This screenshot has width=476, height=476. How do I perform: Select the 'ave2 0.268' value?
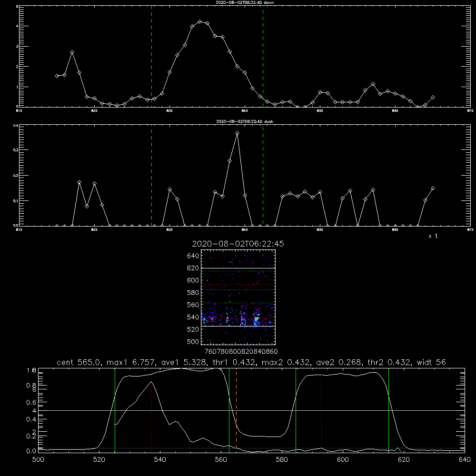click(x=339, y=362)
